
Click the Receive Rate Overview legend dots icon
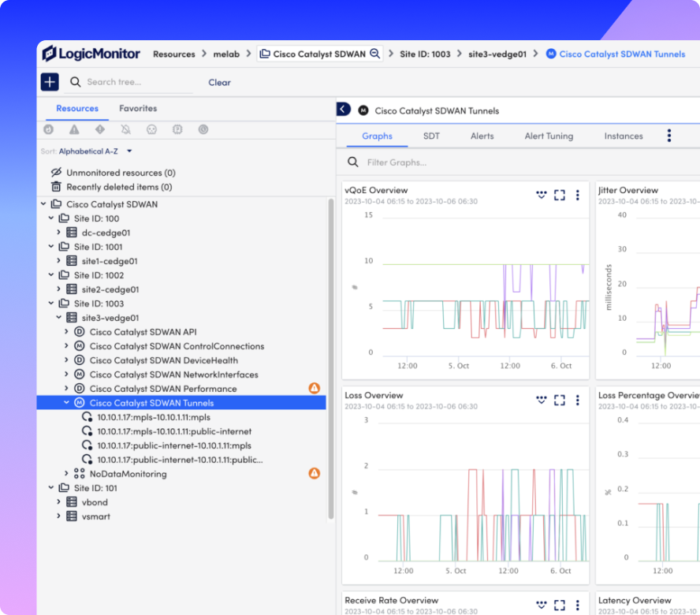click(541, 605)
